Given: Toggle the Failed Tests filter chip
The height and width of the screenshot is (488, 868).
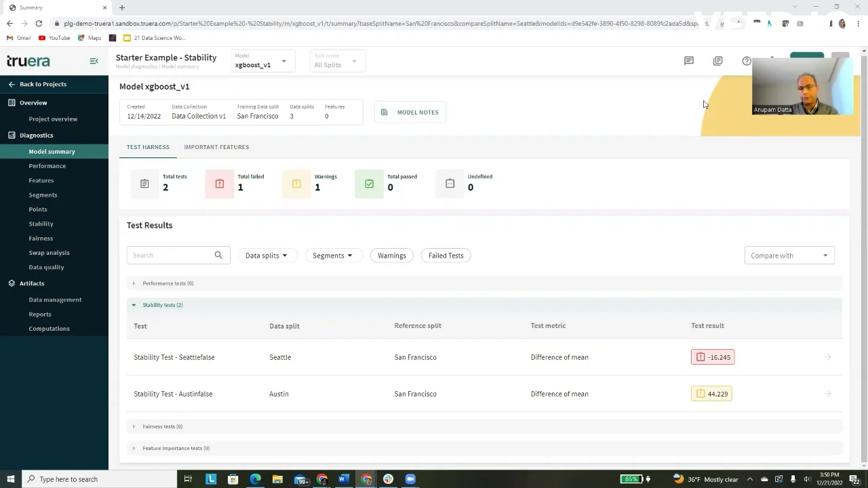Looking at the screenshot, I should [446, 256].
